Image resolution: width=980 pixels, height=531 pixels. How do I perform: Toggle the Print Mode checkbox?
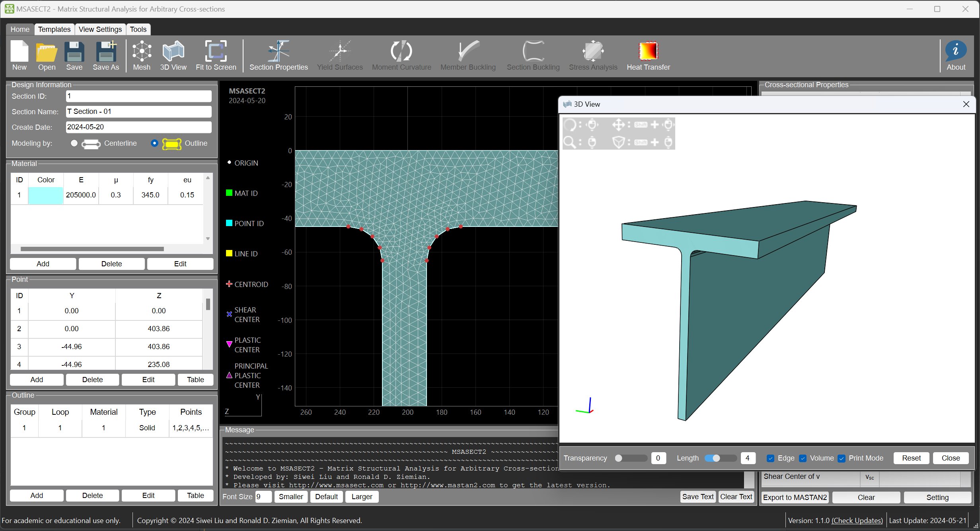click(x=842, y=459)
